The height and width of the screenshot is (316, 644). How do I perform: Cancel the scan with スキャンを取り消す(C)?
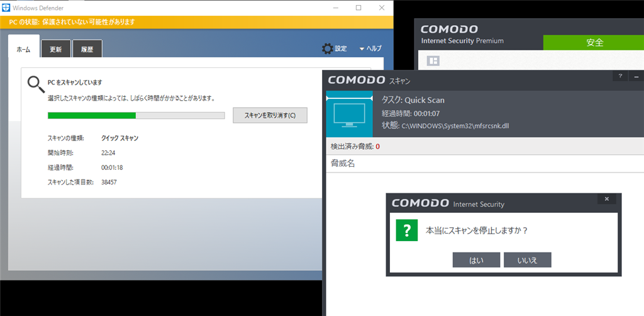click(270, 115)
